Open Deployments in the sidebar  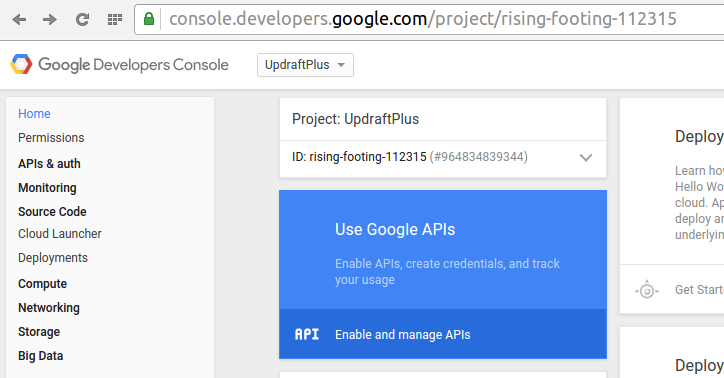(53, 258)
